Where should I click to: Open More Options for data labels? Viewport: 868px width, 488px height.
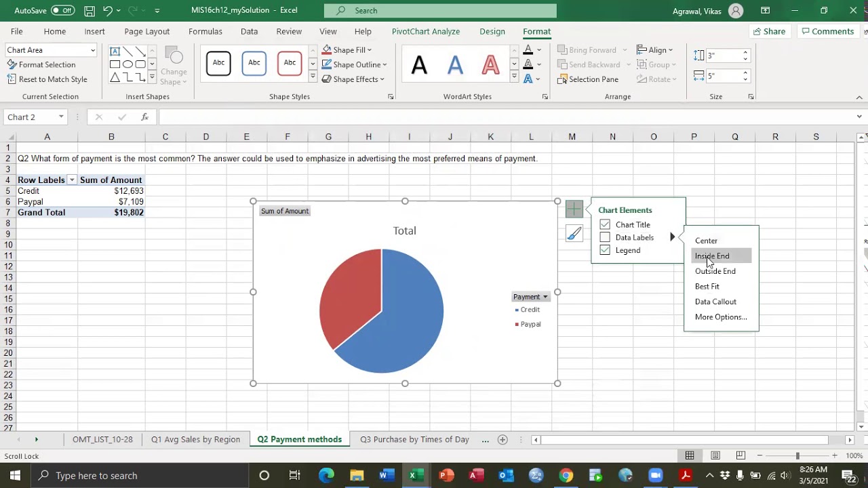[721, 317]
